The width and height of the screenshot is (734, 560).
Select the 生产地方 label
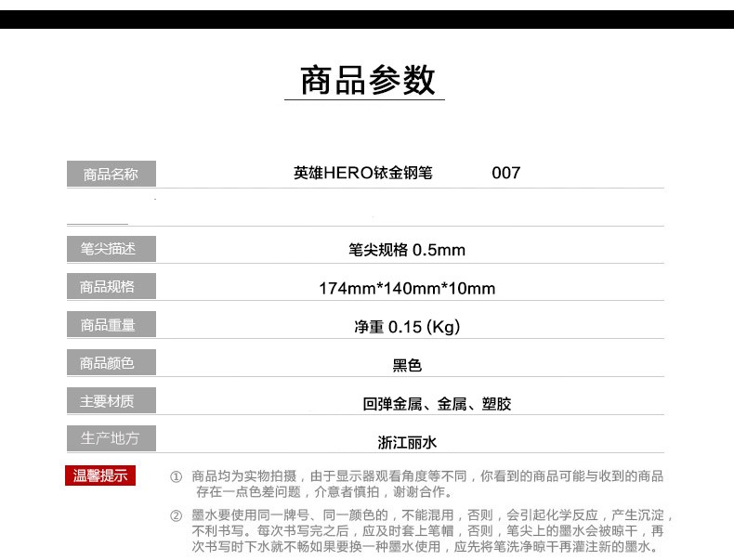111,438
